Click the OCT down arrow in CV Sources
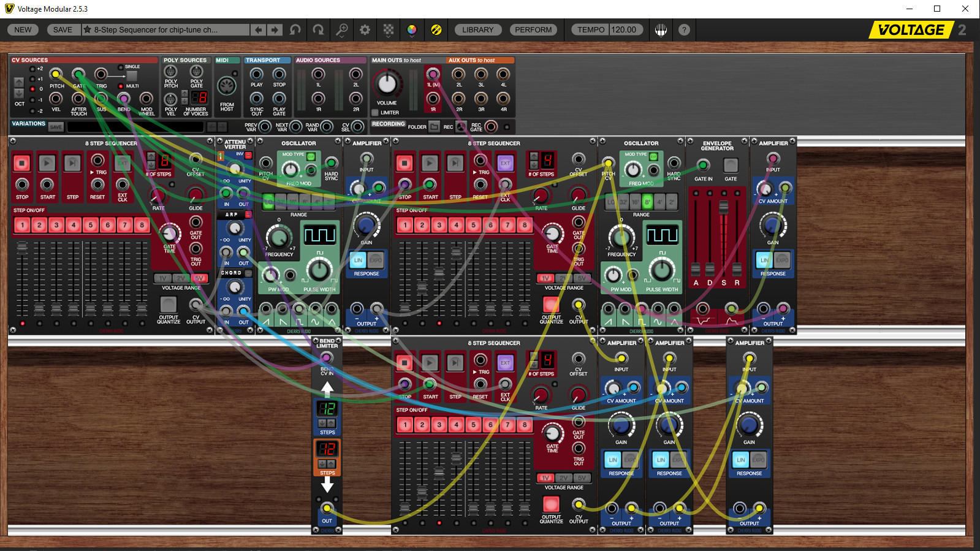This screenshot has height=551, width=980. coord(19,93)
